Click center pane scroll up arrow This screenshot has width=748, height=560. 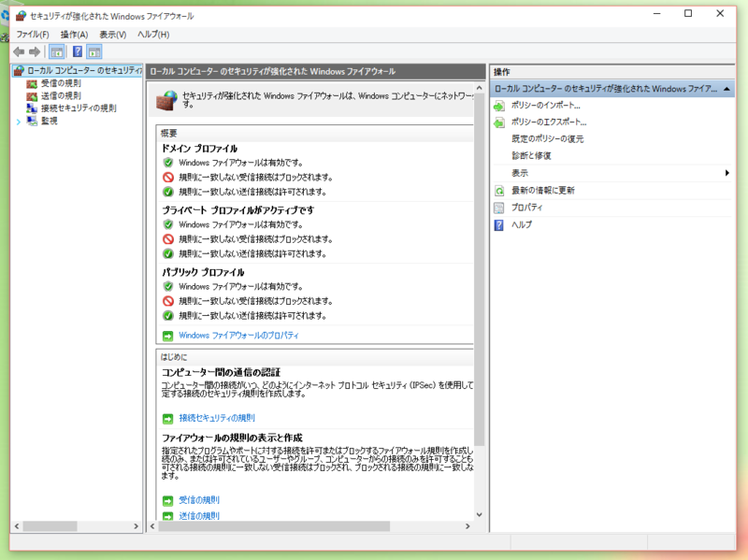479,88
